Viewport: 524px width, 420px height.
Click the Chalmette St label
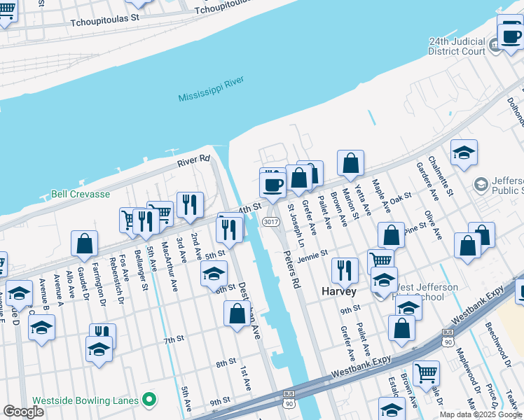pyautogui.click(x=441, y=176)
